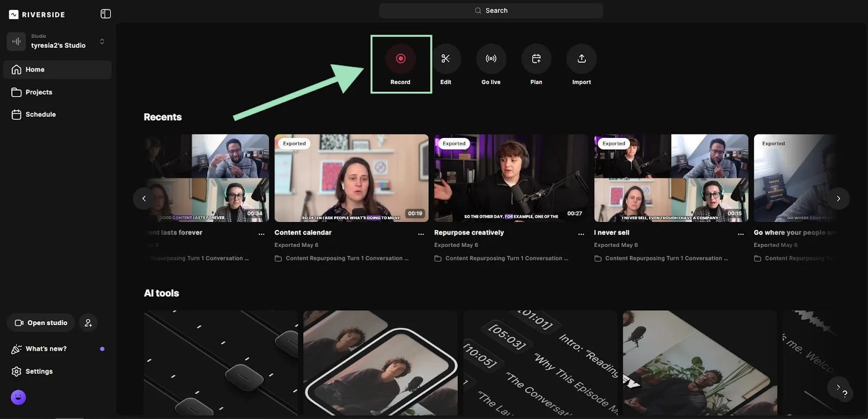Image resolution: width=868 pixels, height=419 pixels.
Task: Open options menu for Repurpose creatively
Action: 581,233
